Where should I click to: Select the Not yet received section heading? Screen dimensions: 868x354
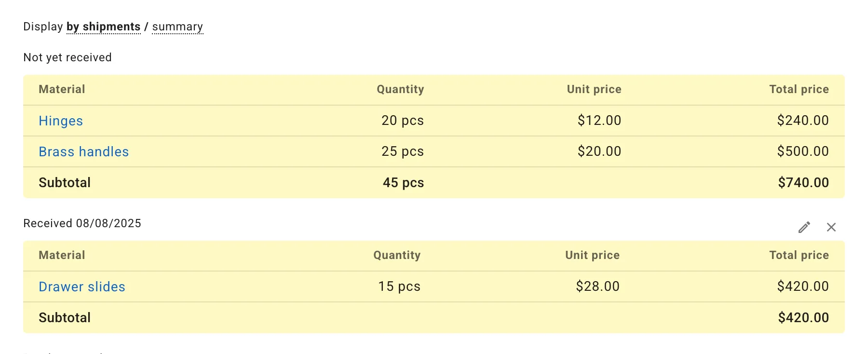(x=67, y=57)
